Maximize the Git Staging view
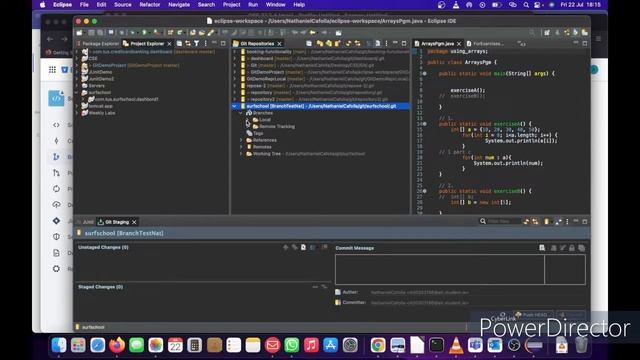Screen dimensions: 640x360 585,222
